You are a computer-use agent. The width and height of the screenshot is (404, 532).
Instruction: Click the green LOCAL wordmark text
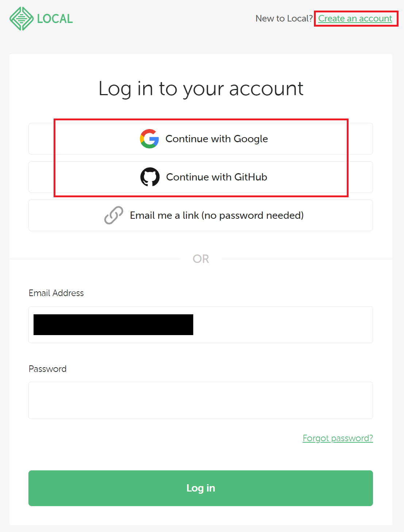55,19
